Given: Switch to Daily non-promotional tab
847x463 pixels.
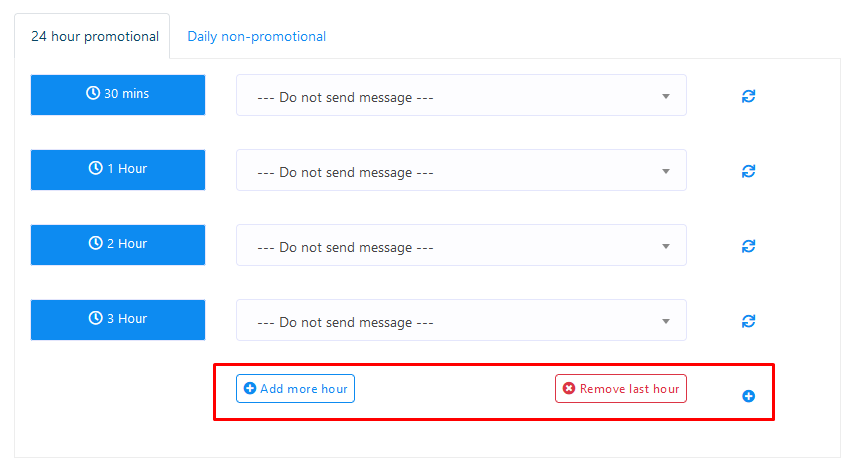Looking at the screenshot, I should click(x=257, y=36).
